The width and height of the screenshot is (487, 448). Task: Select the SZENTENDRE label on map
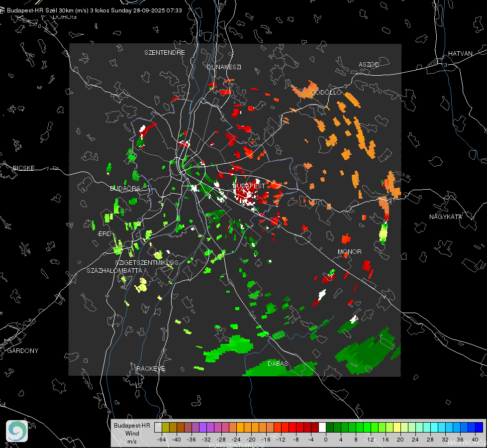point(165,53)
